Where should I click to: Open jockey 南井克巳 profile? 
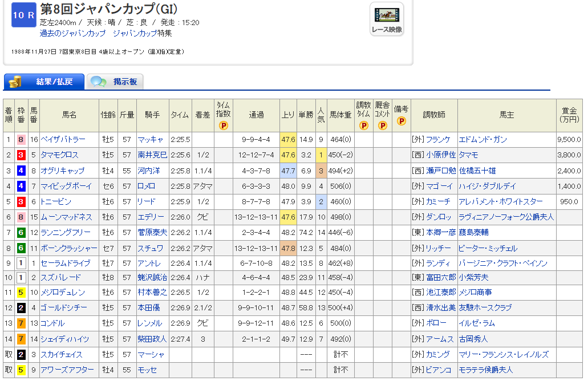coord(152,155)
